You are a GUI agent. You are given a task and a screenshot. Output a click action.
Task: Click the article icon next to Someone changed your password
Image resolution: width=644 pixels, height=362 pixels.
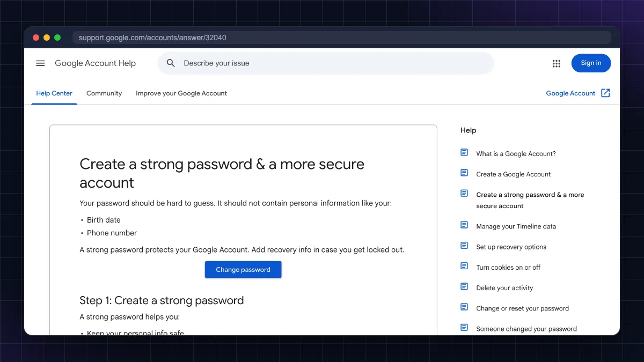click(x=464, y=327)
